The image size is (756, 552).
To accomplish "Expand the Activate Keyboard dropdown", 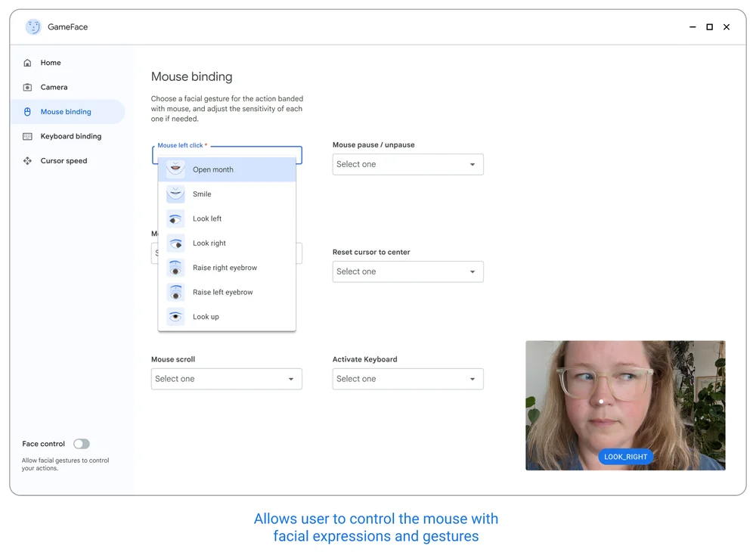I will coord(407,379).
